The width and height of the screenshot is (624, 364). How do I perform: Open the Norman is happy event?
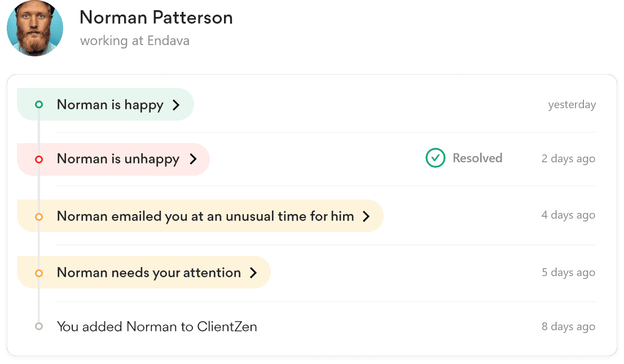110,105
